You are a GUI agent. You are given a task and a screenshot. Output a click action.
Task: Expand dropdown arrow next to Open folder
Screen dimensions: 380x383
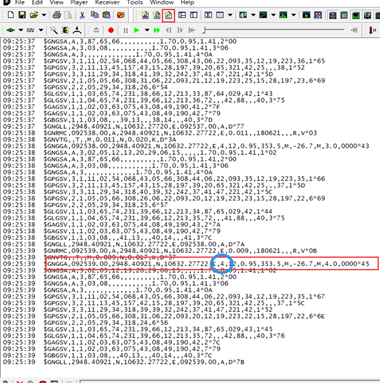(44, 15)
